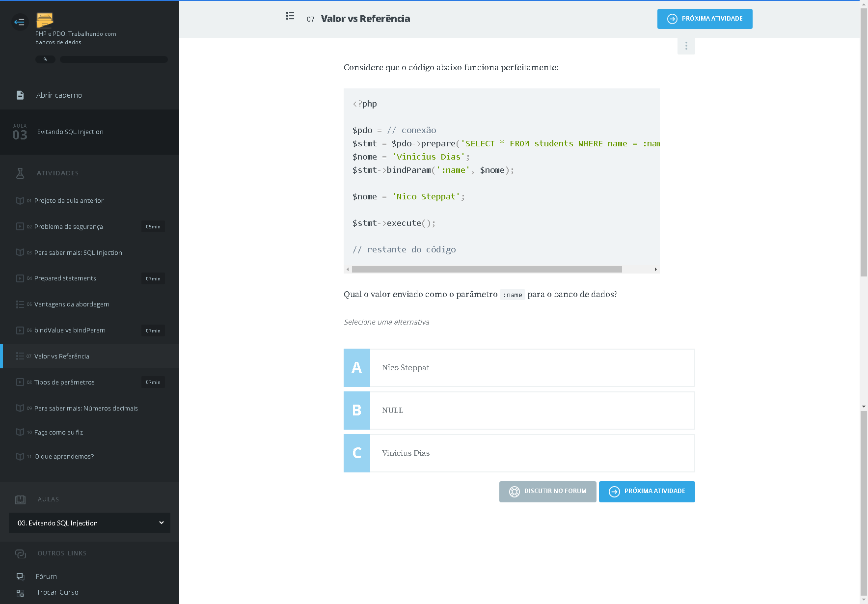Click the PHP e PDO course logo
The height and width of the screenshot is (604, 868).
pyautogui.click(x=45, y=20)
